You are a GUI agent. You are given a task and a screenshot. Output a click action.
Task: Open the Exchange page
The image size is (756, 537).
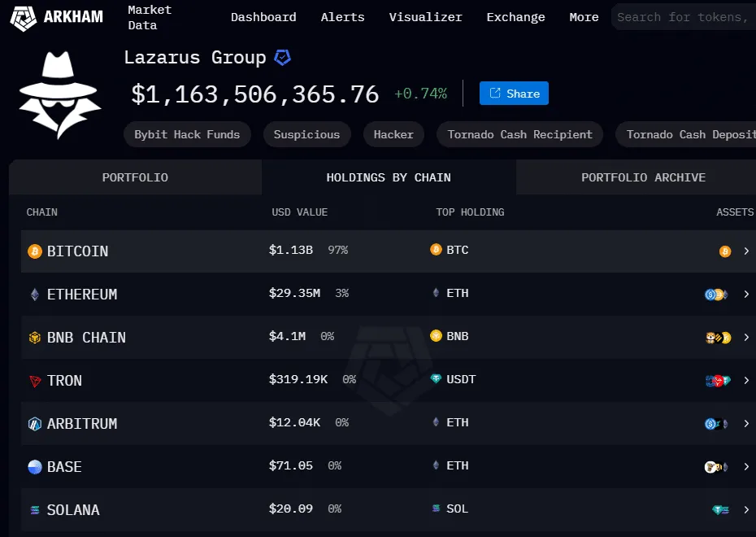pyautogui.click(x=515, y=17)
